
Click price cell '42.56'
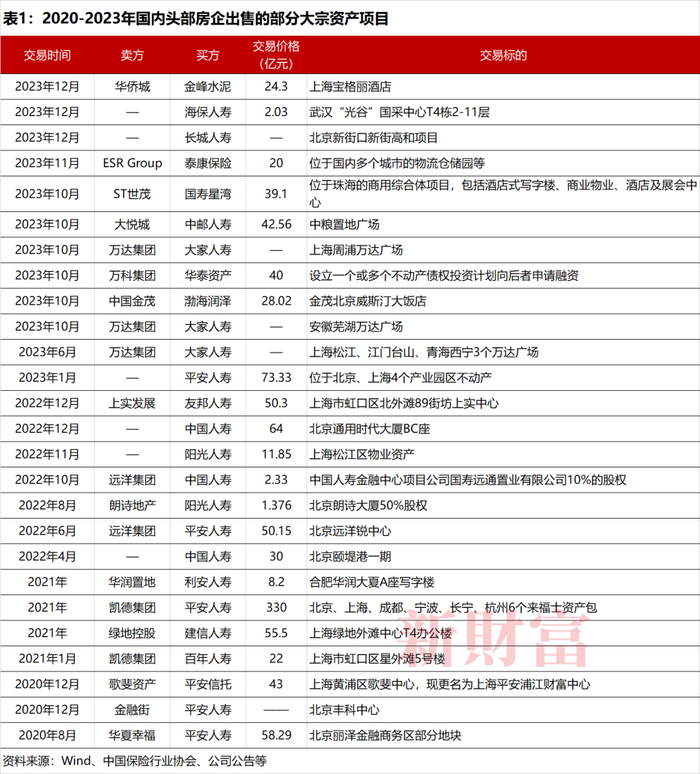click(x=276, y=225)
